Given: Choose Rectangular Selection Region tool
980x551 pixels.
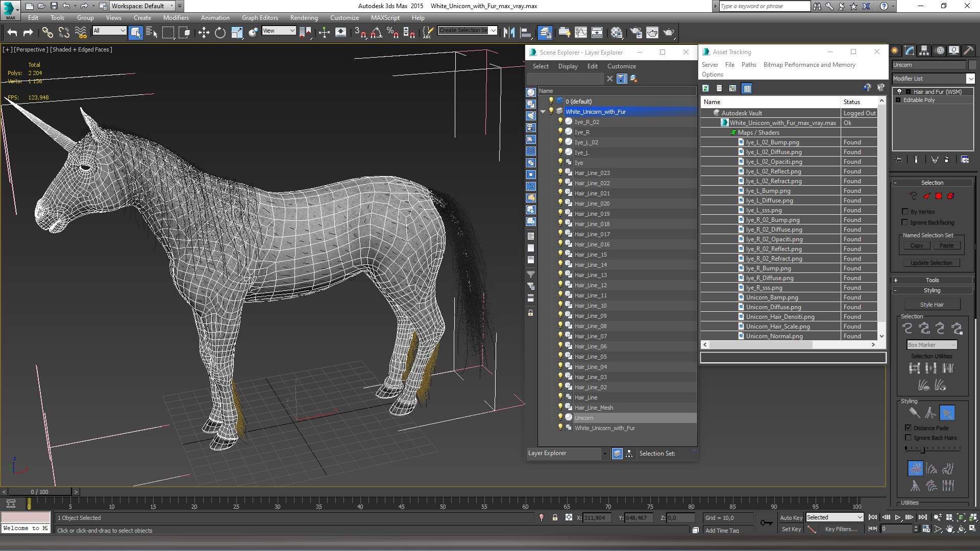Looking at the screenshot, I should pyautogui.click(x=168, y=33).
